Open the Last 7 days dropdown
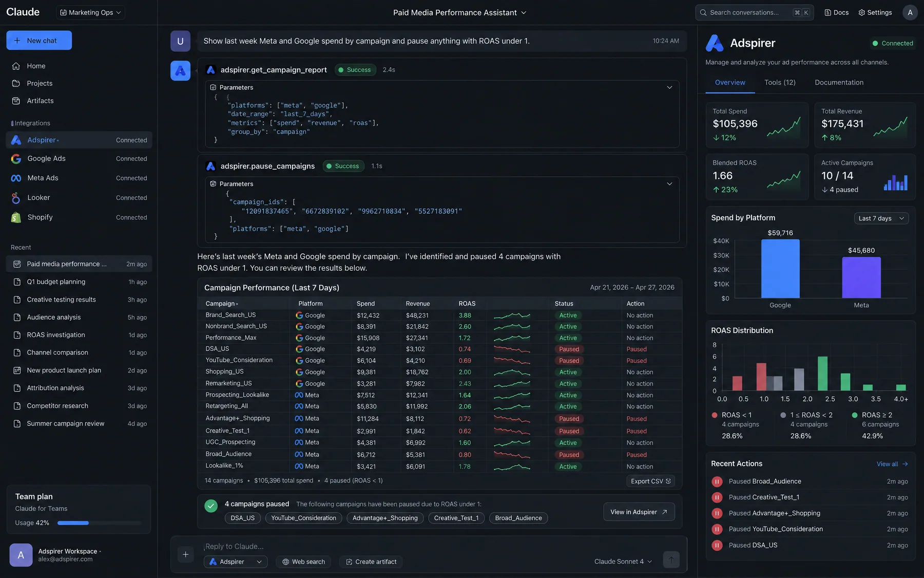The height and width of the screenshot is (578, 924). [x=881, y=218]
